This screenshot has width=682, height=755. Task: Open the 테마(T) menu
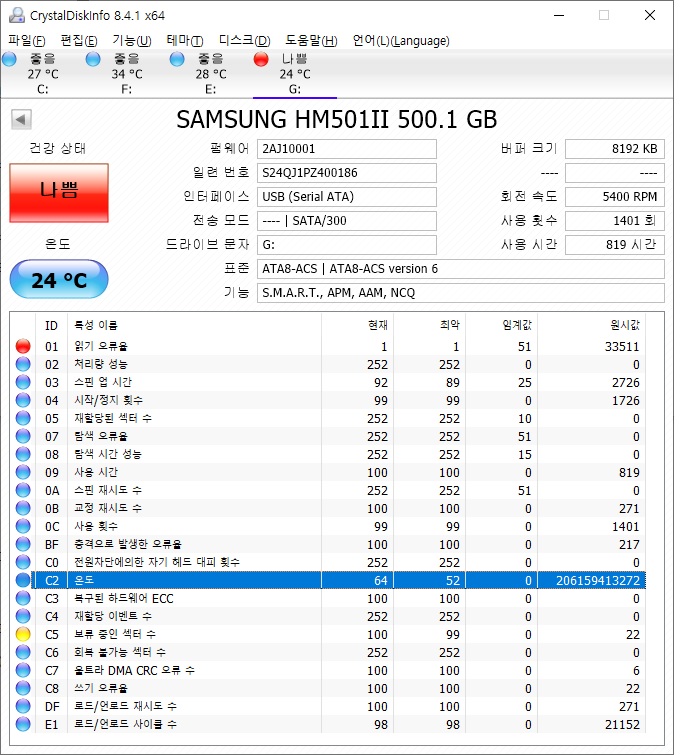pyautogui.click(x=185, y=41)
